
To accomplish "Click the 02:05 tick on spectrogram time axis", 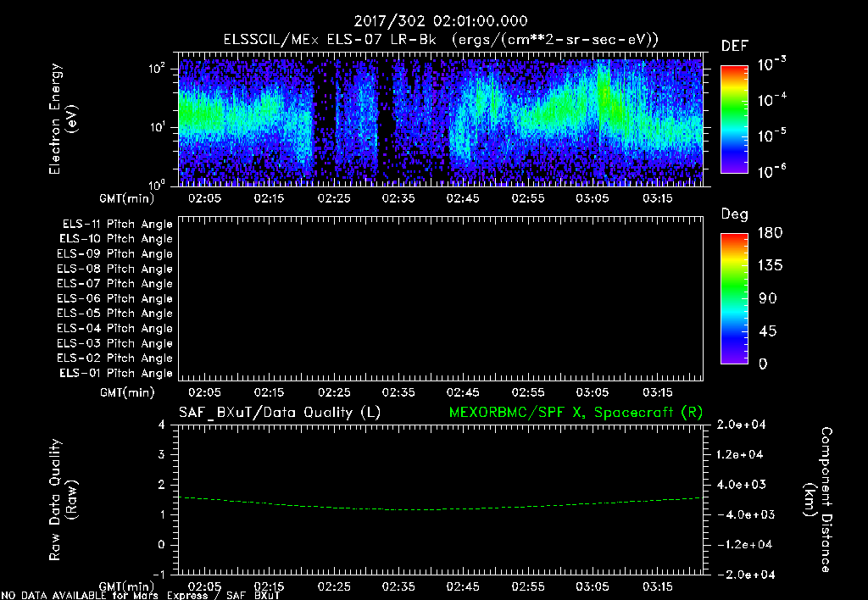I will [x=204, y=198].
